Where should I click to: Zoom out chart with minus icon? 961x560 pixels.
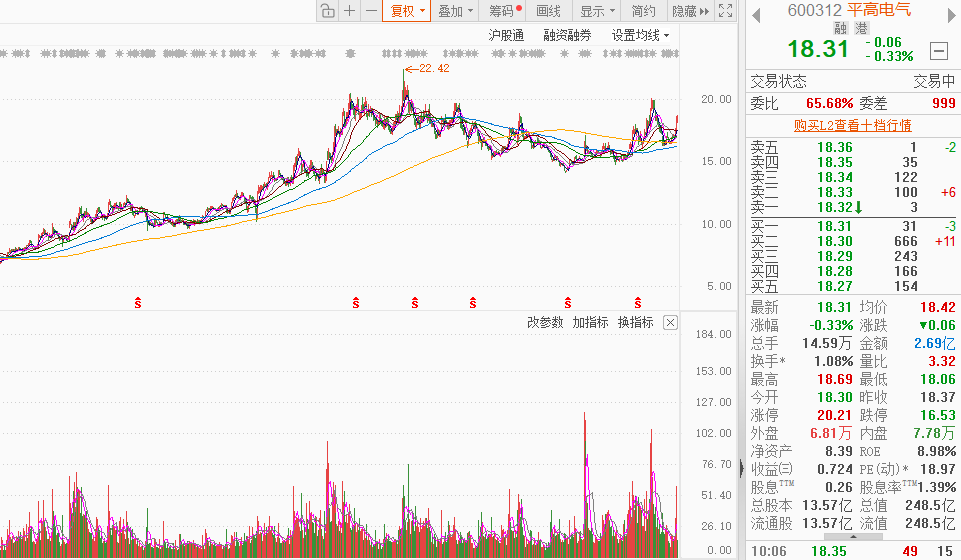[x=371, y=11]
